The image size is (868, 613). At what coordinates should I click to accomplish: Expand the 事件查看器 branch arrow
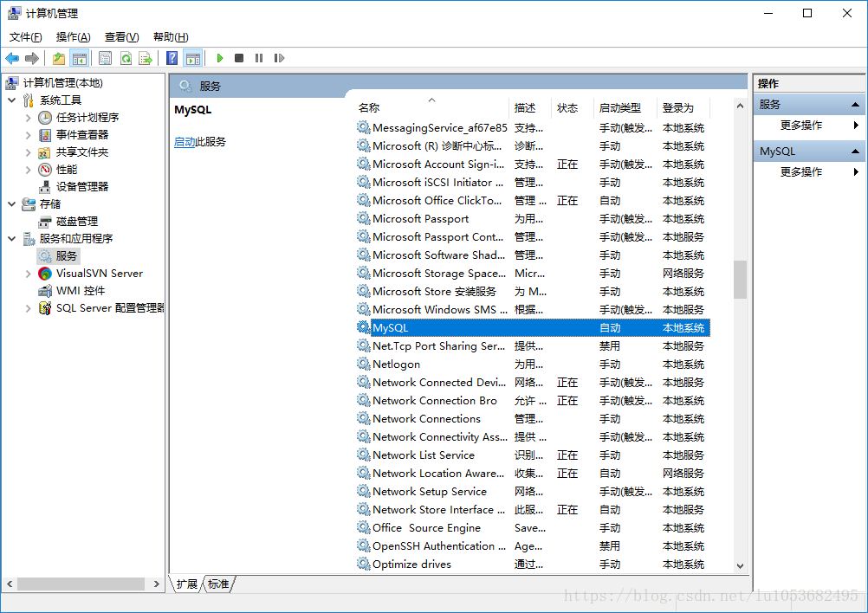(x=29, y=134)
